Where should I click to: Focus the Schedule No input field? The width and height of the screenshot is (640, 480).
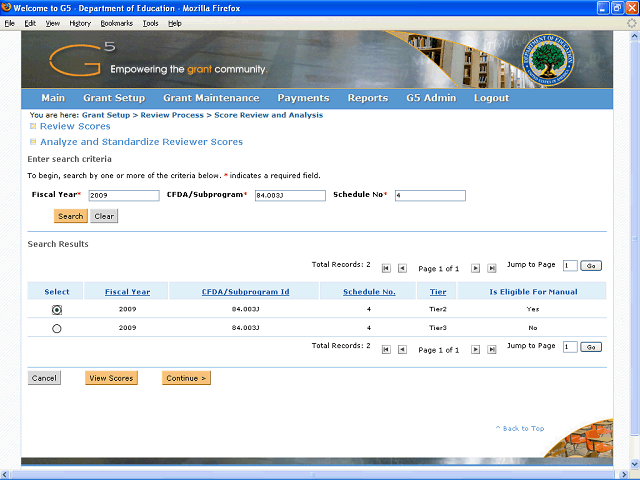[430, 195]
